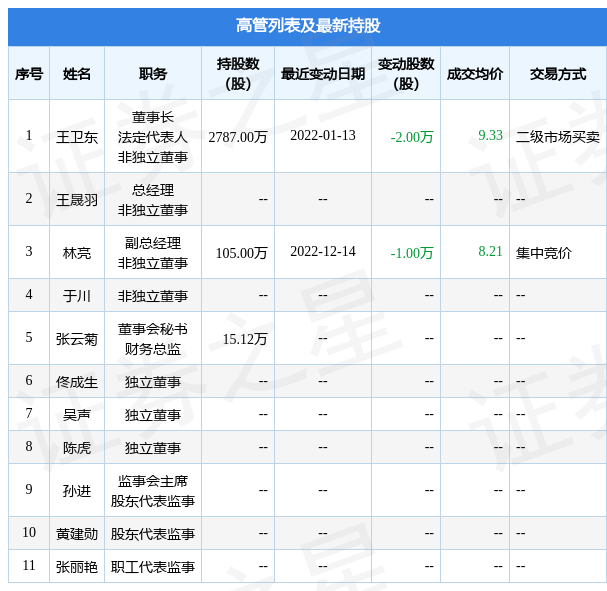The image size is (607, 591).
Task: Click row number 10
Action: click(29, 532)
